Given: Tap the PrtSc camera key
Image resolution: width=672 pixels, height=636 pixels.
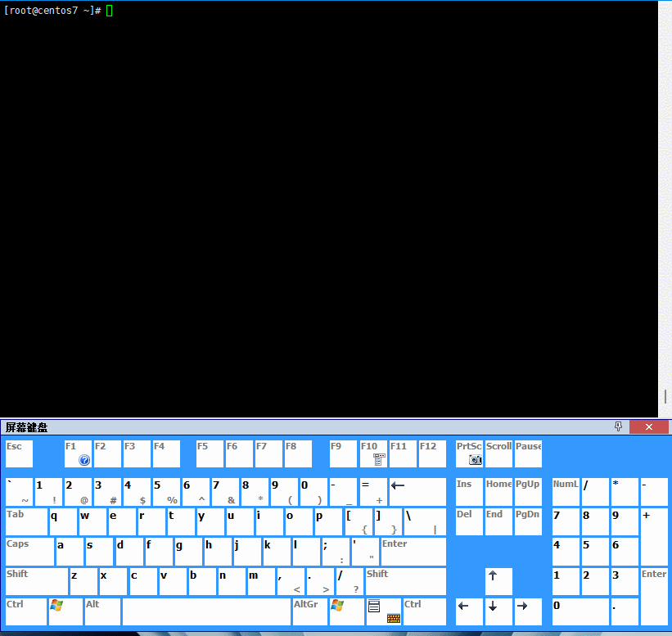Looking at the screenshot, I should coord(469,453).
